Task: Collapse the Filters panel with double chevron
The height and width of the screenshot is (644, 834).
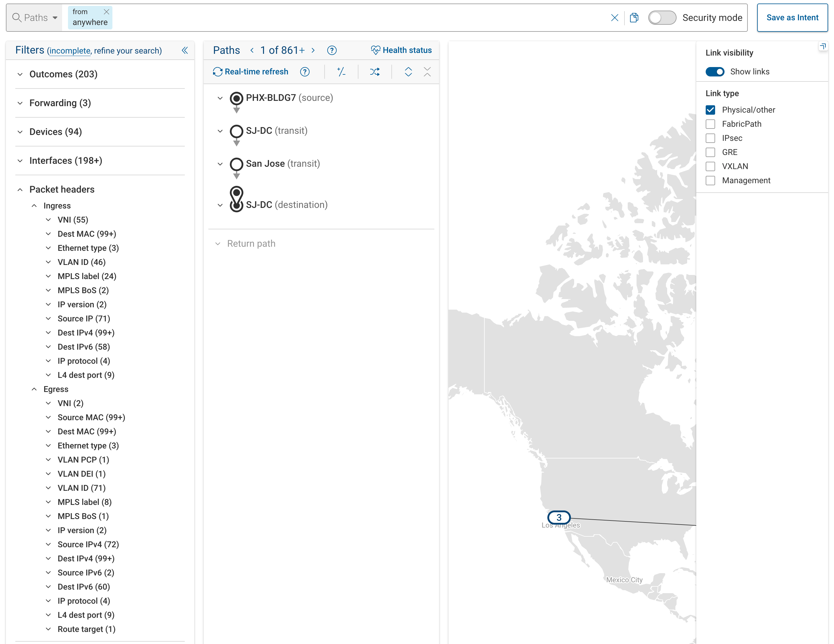Action: click(x=185, y=50)
